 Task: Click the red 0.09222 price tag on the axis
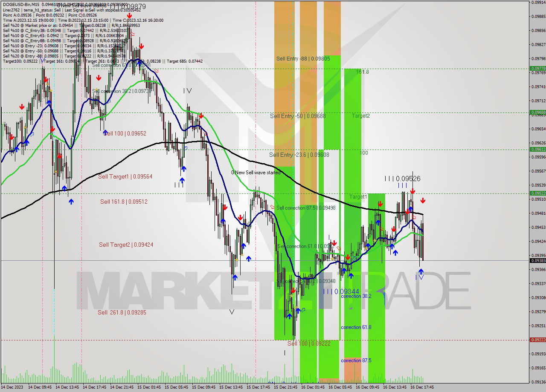[538, 340]
